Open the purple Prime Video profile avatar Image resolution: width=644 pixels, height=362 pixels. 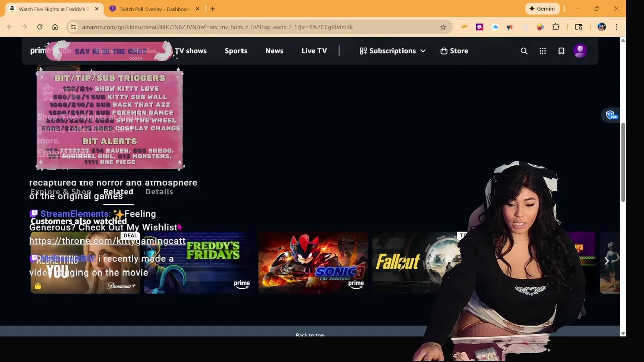[580, 51]
